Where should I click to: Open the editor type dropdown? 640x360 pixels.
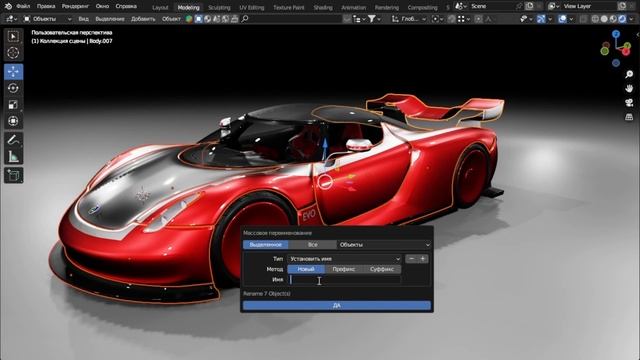coord(11,19)
